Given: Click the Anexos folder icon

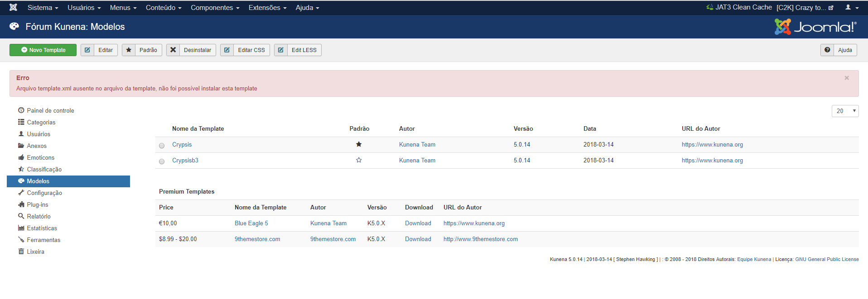Looking at the screenshot, I should pos(21,146).
